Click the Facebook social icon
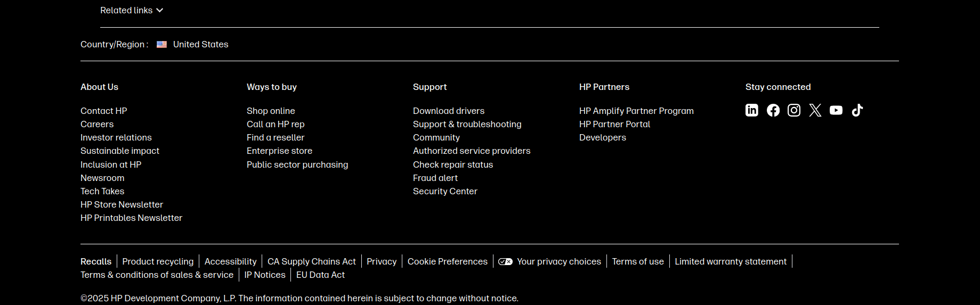This screenshot has height=305, width=980. (773, 110)
